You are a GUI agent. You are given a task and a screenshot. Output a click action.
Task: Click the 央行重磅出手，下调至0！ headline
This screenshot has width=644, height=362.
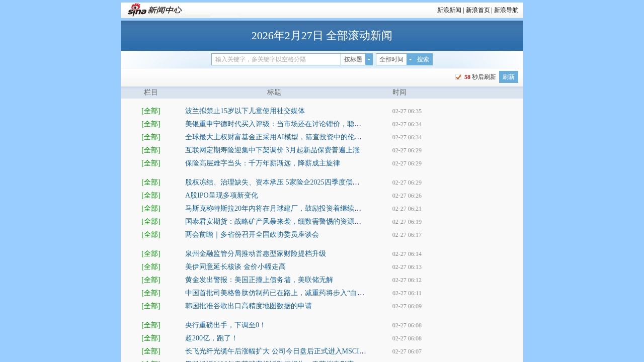click(x=225, y=325)
